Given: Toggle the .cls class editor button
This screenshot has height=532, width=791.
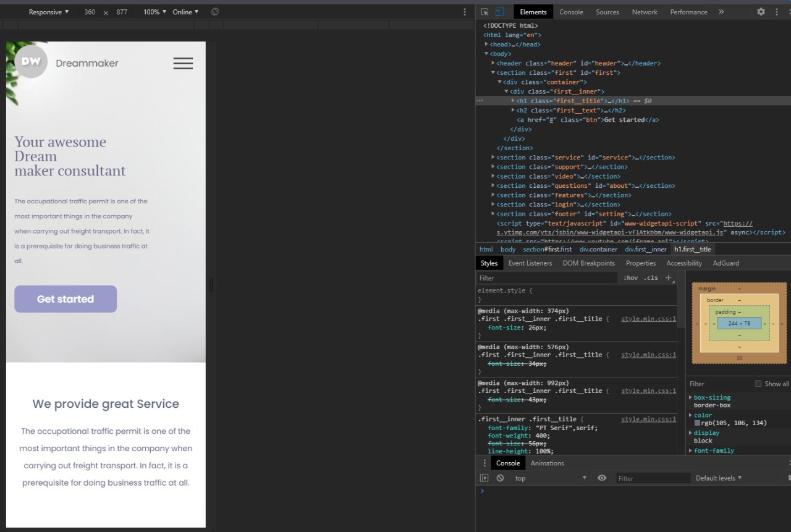Looking at the screenshot, I should tap(651, 278).
